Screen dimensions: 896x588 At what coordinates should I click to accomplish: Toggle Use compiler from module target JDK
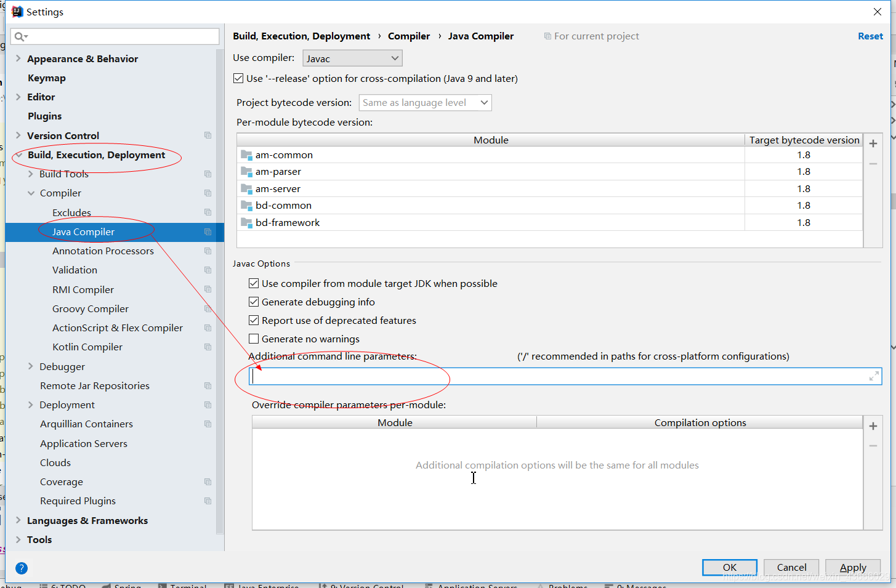pyautogui.click(x=254, y=283)
